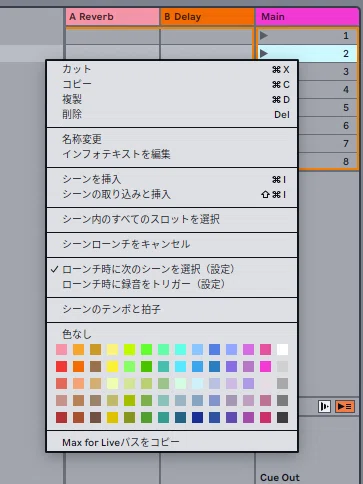The image size is (363, 484).
Task: Pick the teal swatch in bottom row
Action: pyautogui.click(x=164, y=417)
